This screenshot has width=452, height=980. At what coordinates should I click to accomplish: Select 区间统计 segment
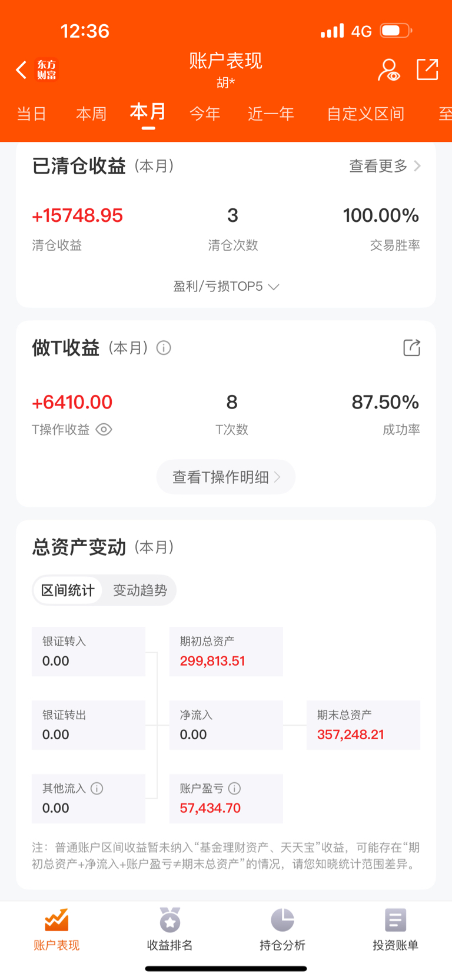[68, 590]
